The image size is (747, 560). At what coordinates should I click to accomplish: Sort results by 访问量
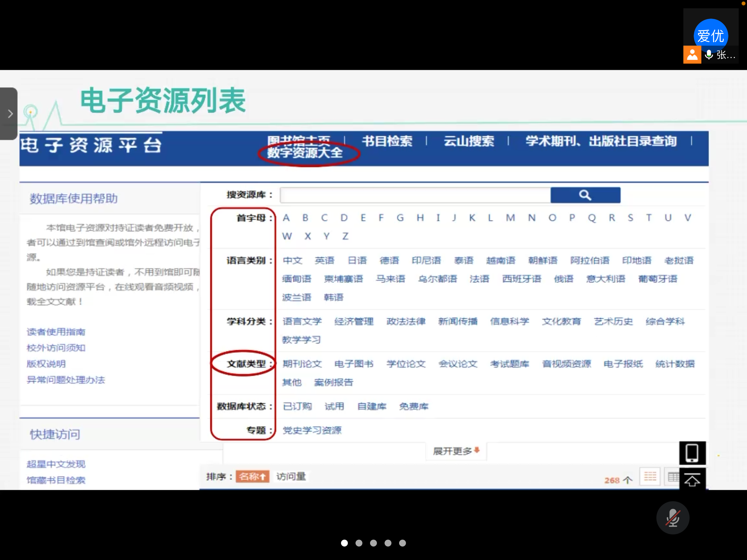tap(291, 476)
